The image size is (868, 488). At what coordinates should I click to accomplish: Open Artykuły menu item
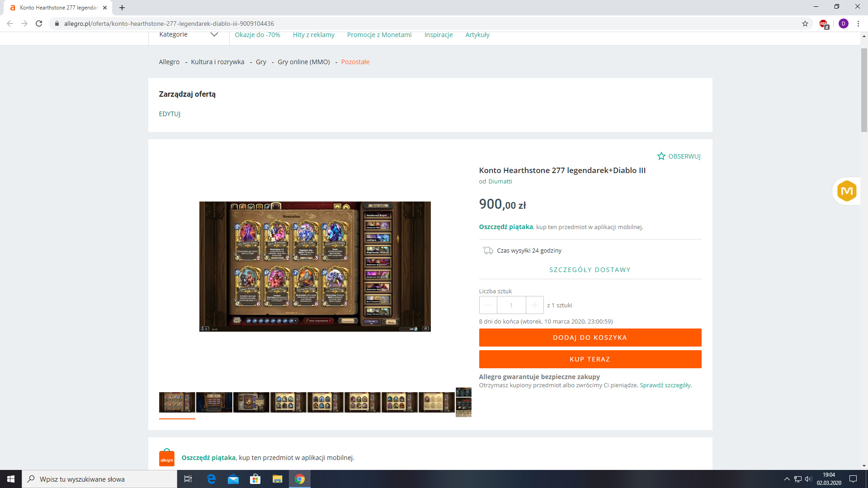[477, 35]
